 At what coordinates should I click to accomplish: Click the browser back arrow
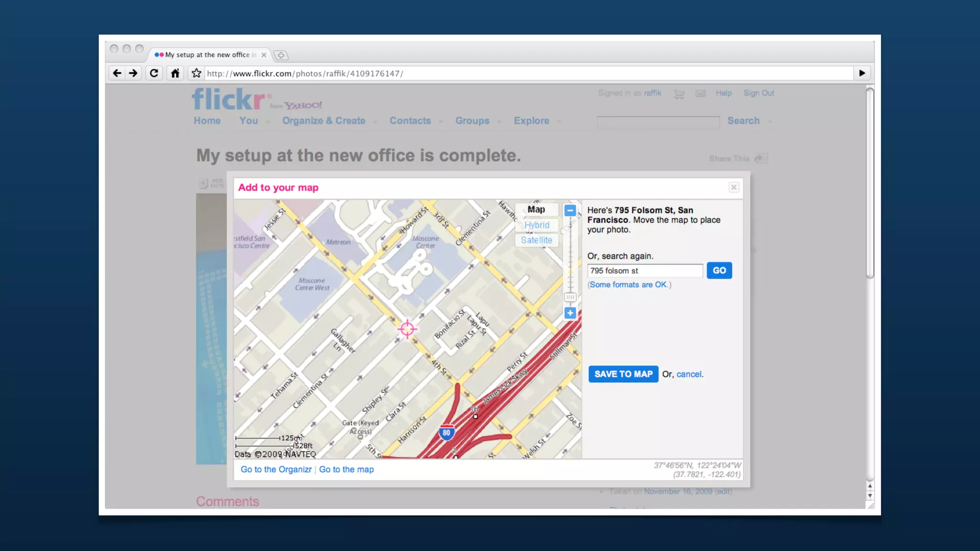click(117, 73)
